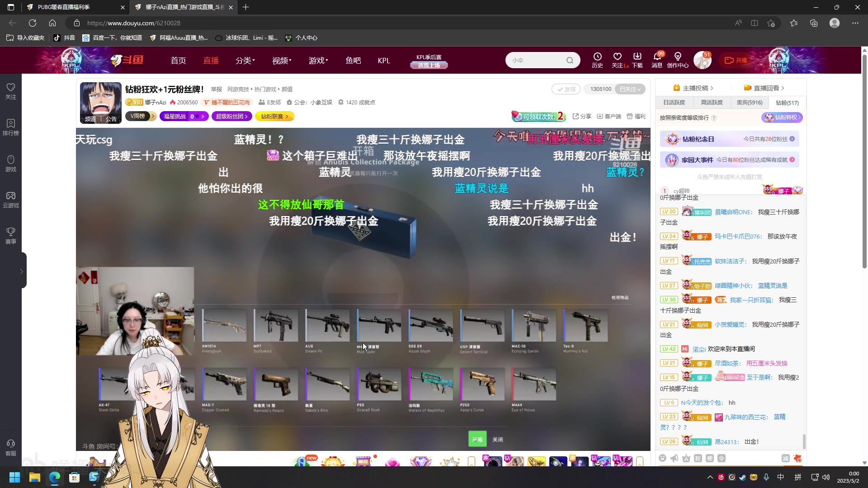
Task: Click the 令 command chat icon
Action: (x=722, y=458)
